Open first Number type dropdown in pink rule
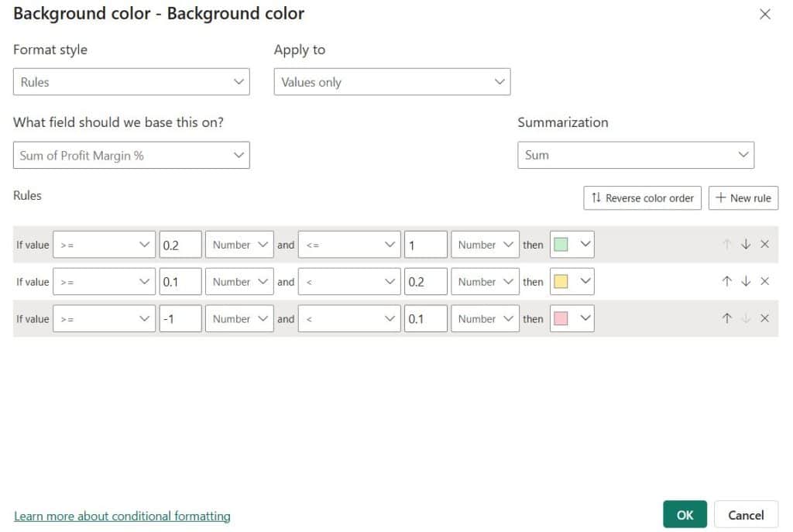Image resolution: width=793 pixels, height=532 pixels. pos(239,318)
